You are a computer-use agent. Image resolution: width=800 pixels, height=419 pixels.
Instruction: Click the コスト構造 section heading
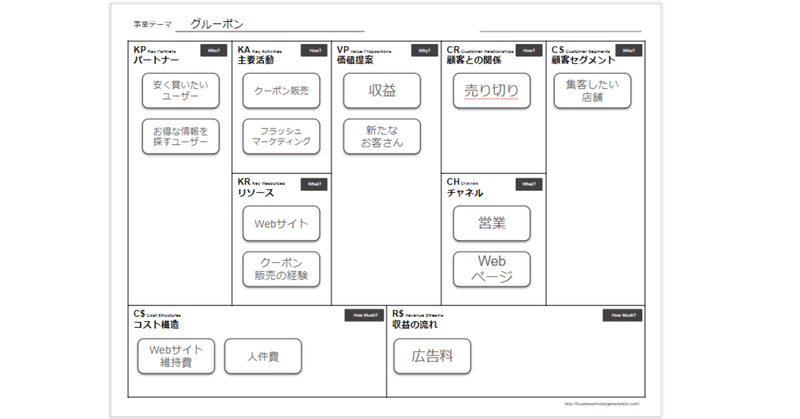click(156, 325)
